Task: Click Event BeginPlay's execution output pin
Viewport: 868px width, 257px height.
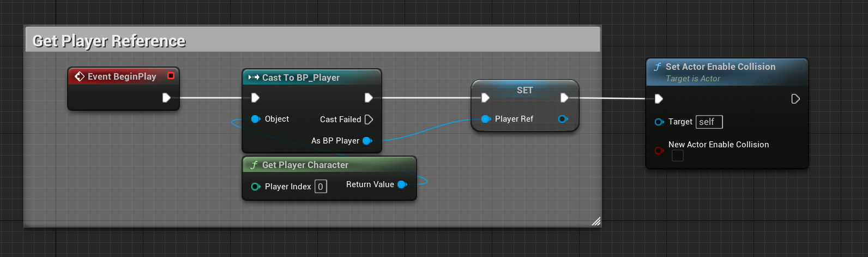Action: click(x=166, y=98)
